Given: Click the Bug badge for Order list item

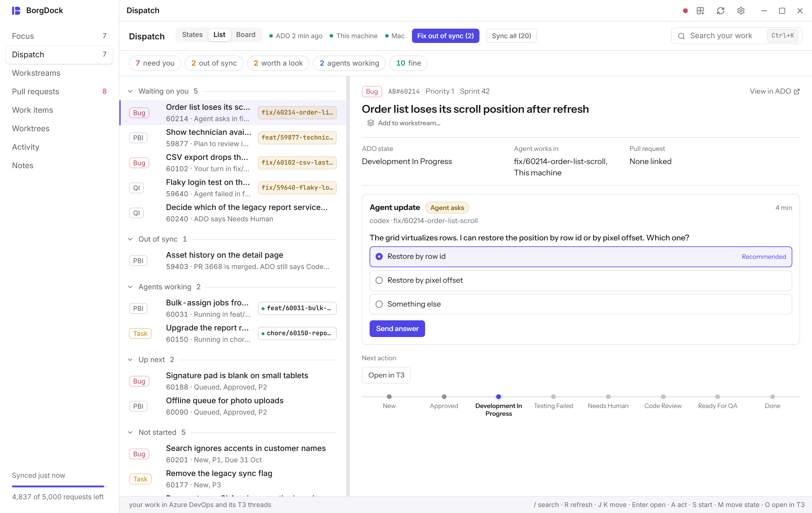Looking at the screenshot, I should [x=139, y=113].
